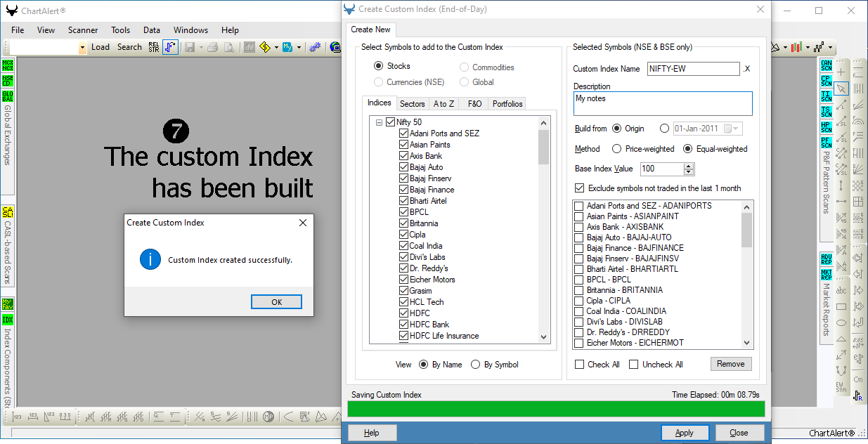This screenshot has height=444, width=868.
Task: Open the 01-Jan-2011 date picker dropdown
Action: point(737,129)
